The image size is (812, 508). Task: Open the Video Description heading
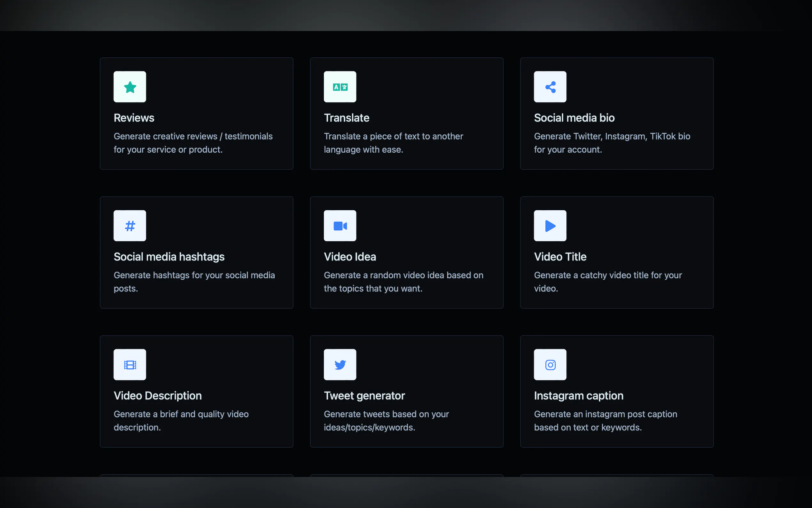point(157,395)
